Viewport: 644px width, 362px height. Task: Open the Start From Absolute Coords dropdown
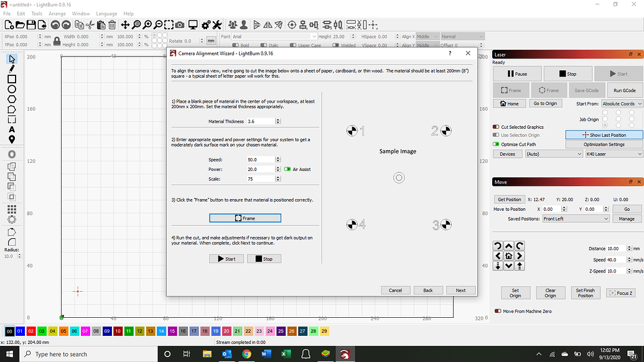click(620, 103)
